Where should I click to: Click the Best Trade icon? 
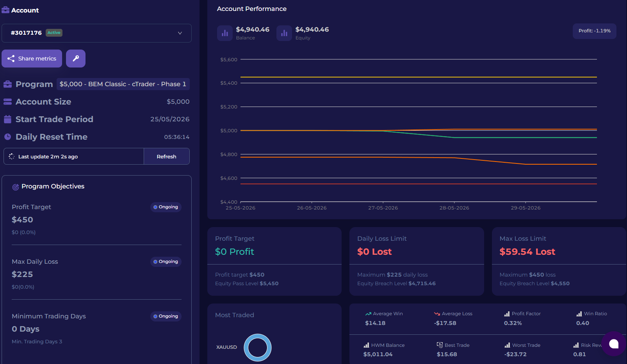coord(440,345)
